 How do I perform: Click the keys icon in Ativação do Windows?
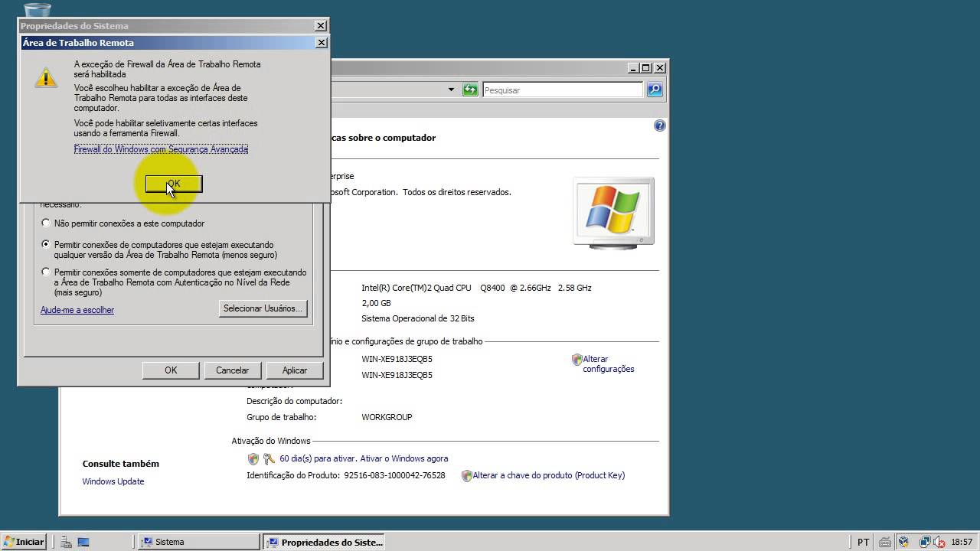[269, 459]
